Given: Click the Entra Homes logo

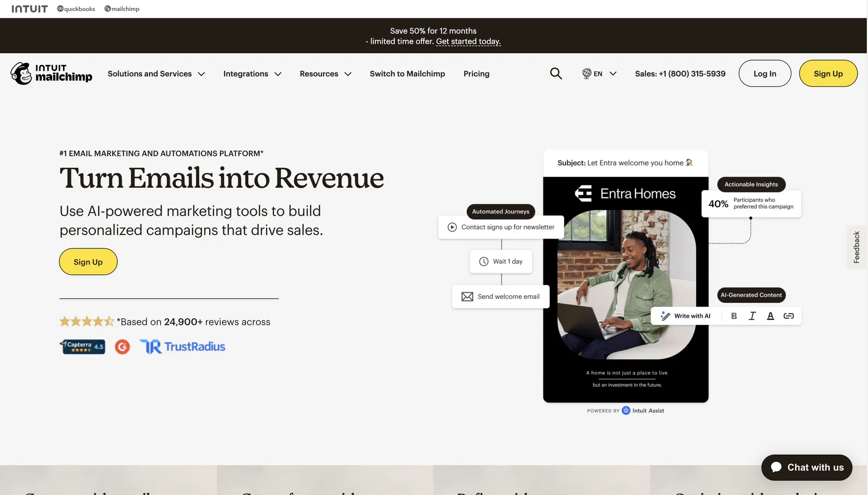Looking at the screenshot, I should click(x=626, y=194).
